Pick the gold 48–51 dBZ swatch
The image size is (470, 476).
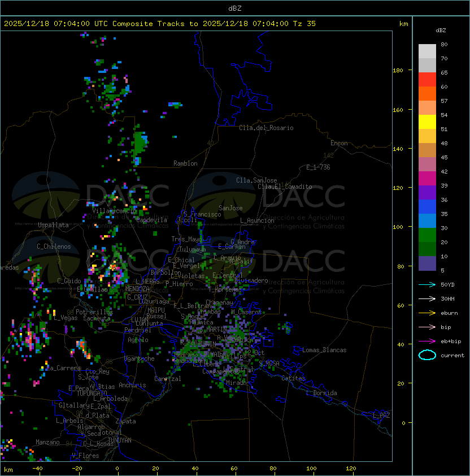pyautogui.click(x=427, y=136)
